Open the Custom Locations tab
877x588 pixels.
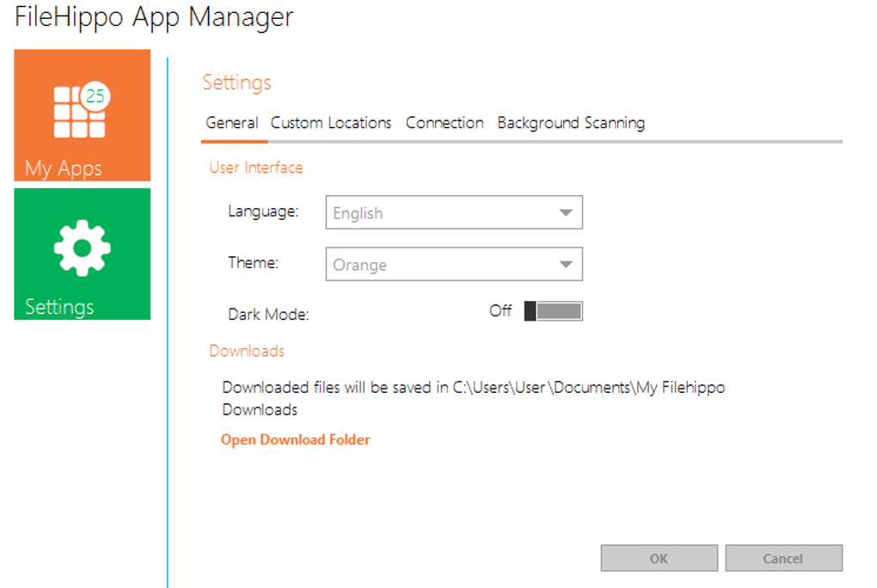pyautogui.click(x=331, y=123)
